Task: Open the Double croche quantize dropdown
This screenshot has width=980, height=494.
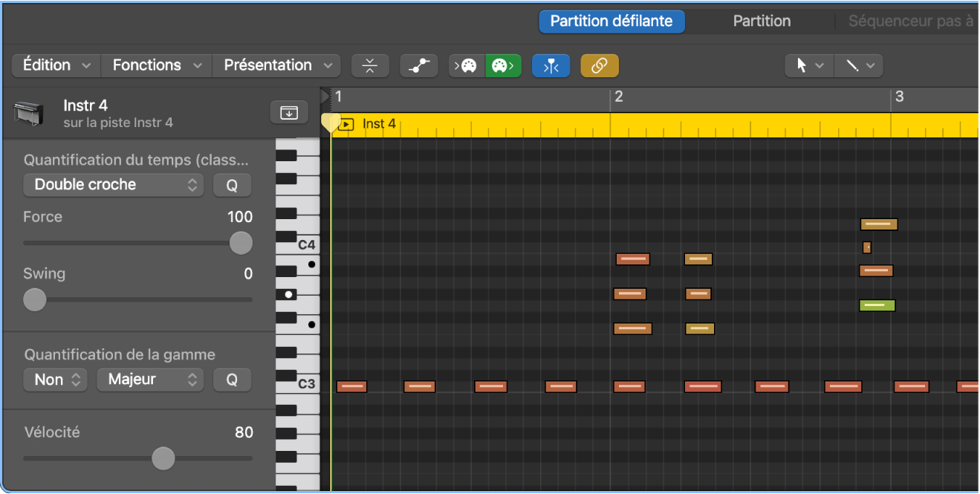Action: tap(113, 184)
